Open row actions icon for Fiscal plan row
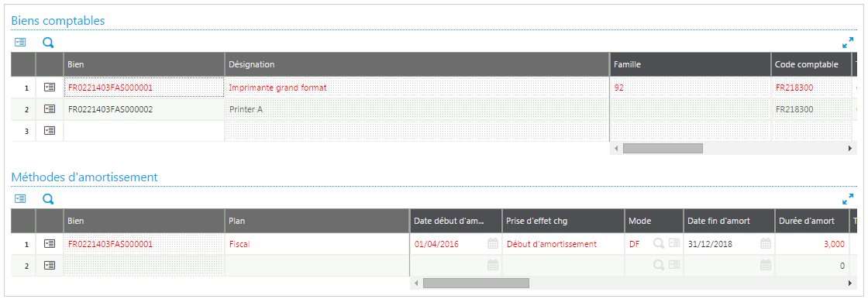The image size is (868, 299). [50, 244]
